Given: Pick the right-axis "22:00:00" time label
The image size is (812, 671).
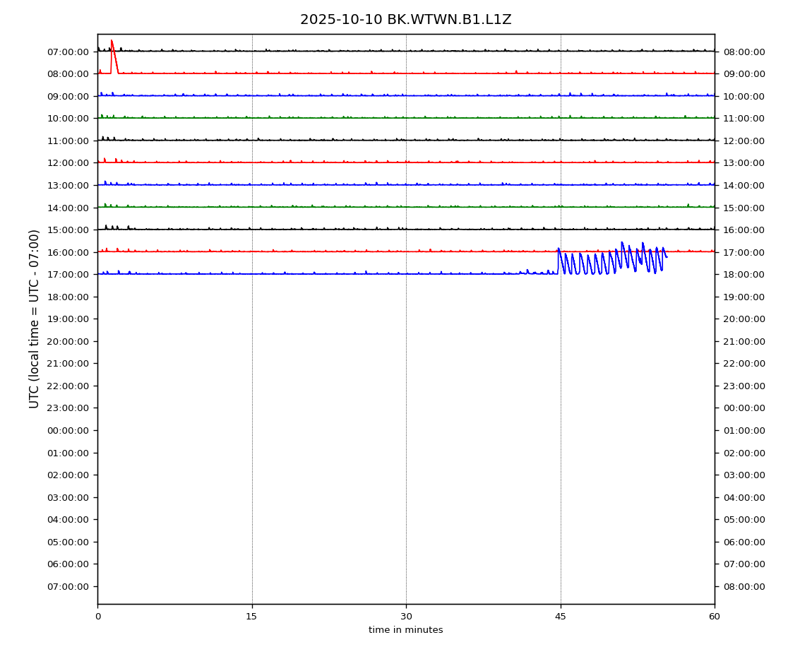Looking at the screenshot, I should (744, 364).
